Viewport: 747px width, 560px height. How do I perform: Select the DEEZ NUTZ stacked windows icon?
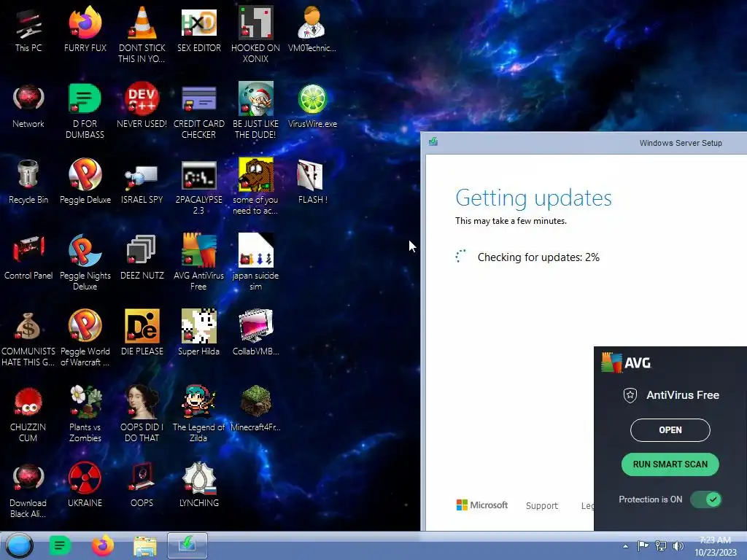pos(142,257)
